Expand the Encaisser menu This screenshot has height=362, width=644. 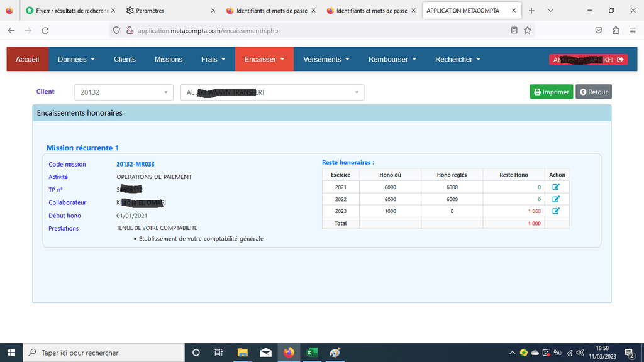(x=264, y=59)
